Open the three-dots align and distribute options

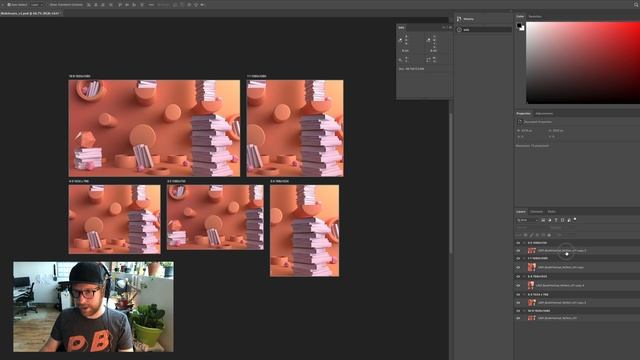coord(151,4)
